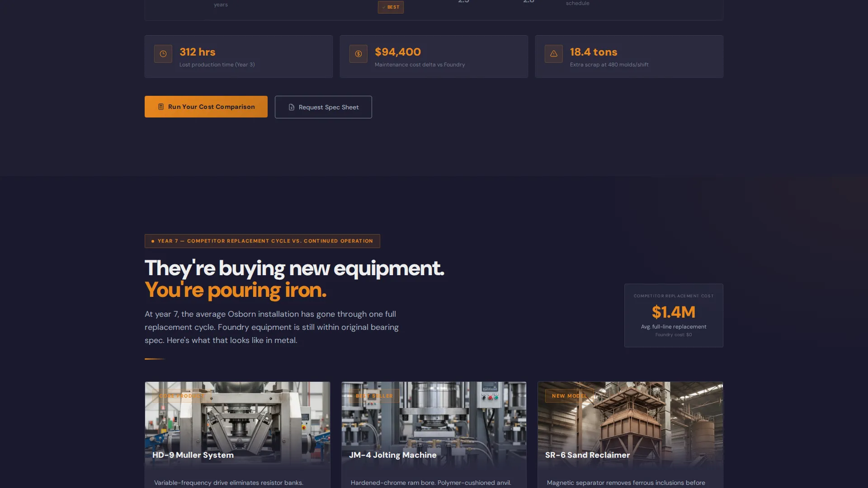Image resolution: width=868 pixels, height=488 pixels.
Task: Click the $1.4M competitor replacement cost value
Action: pyautogui.click(x=674, y=312)
